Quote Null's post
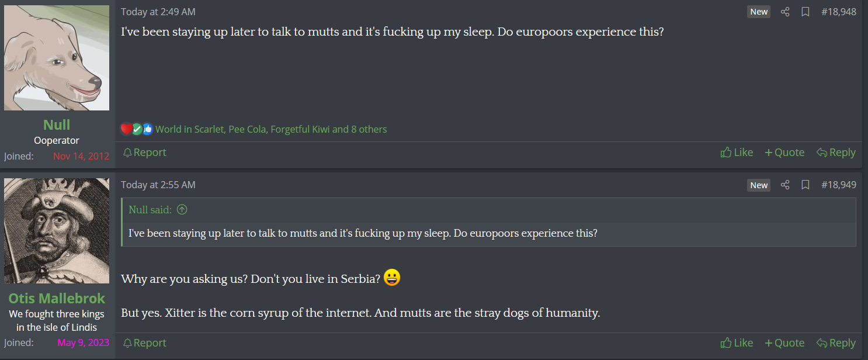The width and height of the screenshot is (868, 360). click(x=784, y=153)
